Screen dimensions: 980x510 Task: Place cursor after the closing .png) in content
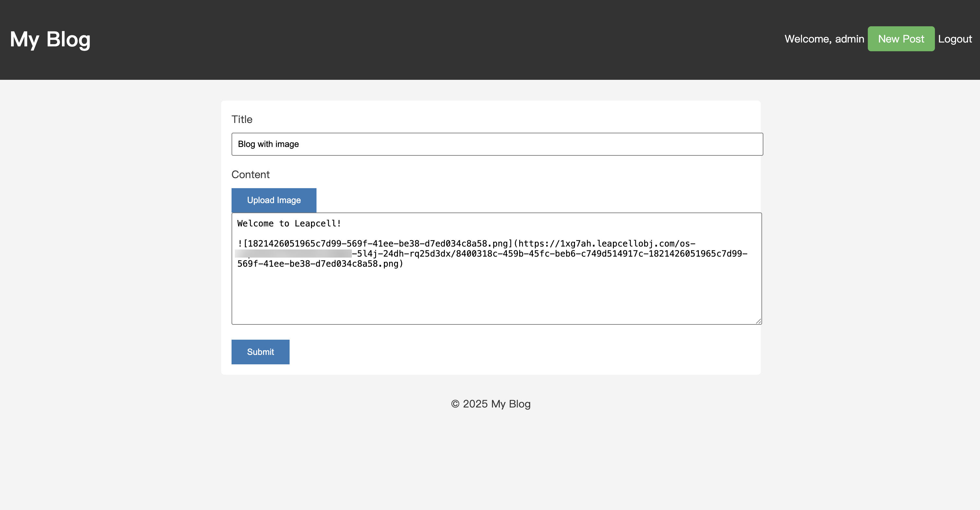403,264
